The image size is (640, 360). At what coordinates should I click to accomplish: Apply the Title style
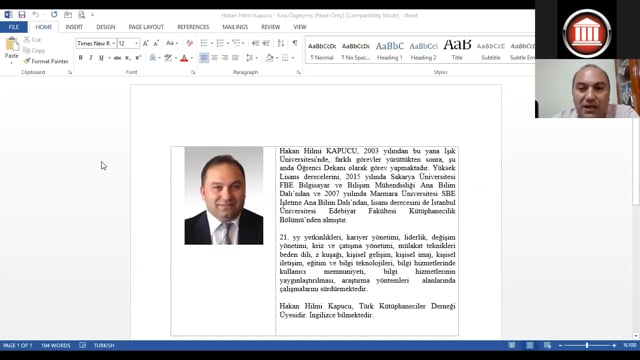pos(457,51)
